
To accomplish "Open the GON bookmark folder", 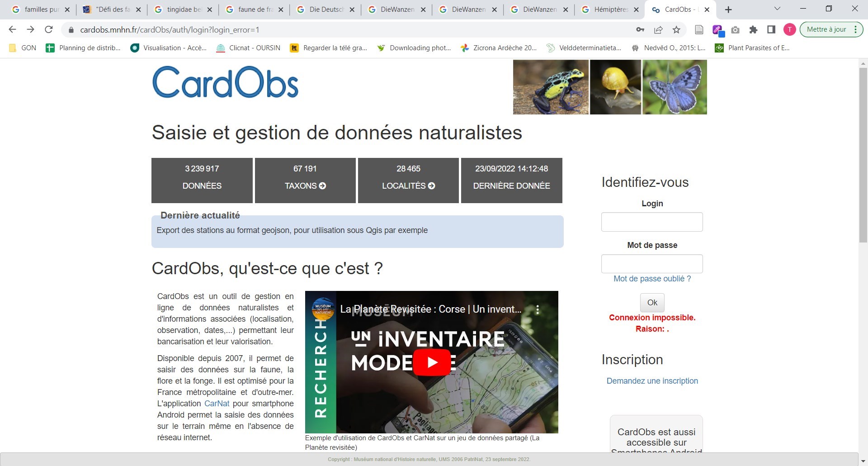I will (x=23, y=48).
